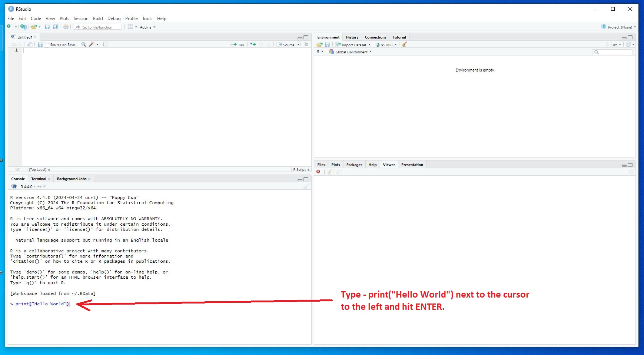
Task: Switch to the Terminal tab
Action: click(x=39, y=179)
